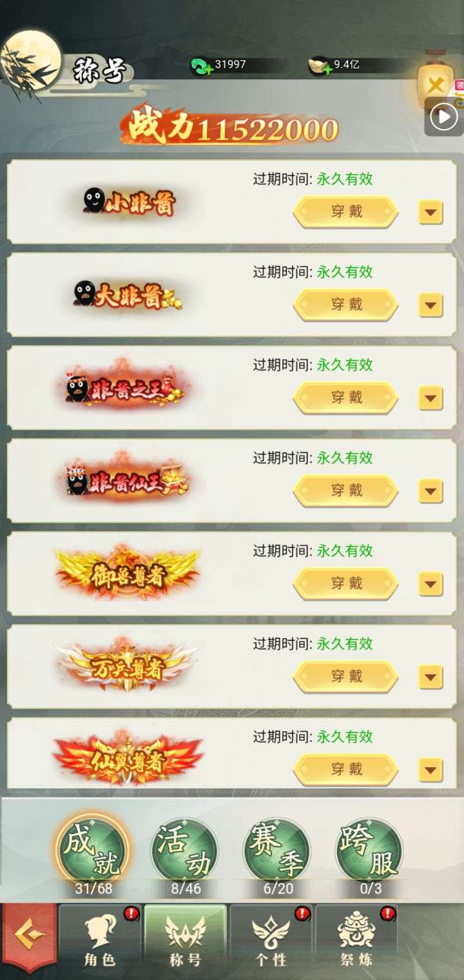Click the video play button
This screenshot has width=464, height=980.
click(444, 117)
